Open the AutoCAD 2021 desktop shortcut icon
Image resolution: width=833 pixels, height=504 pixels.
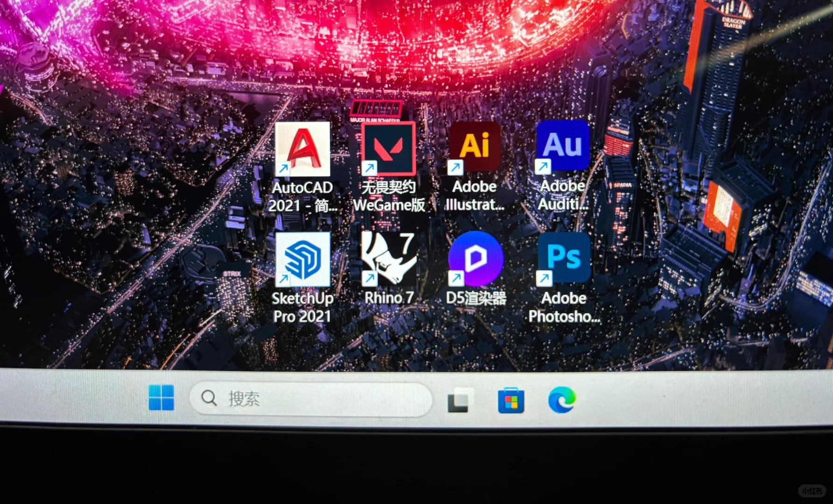click(x=302, y=148)
